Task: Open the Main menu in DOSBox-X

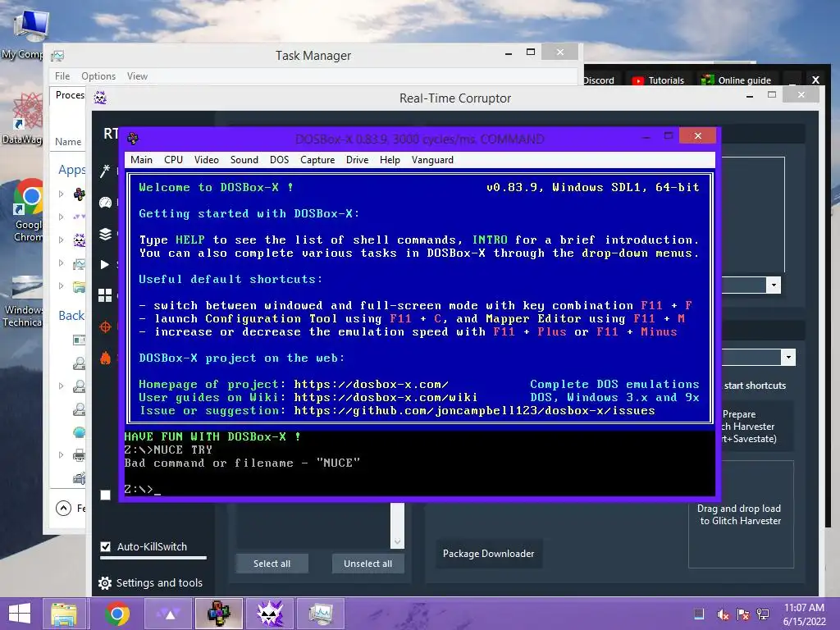Action: click(141, 160)
